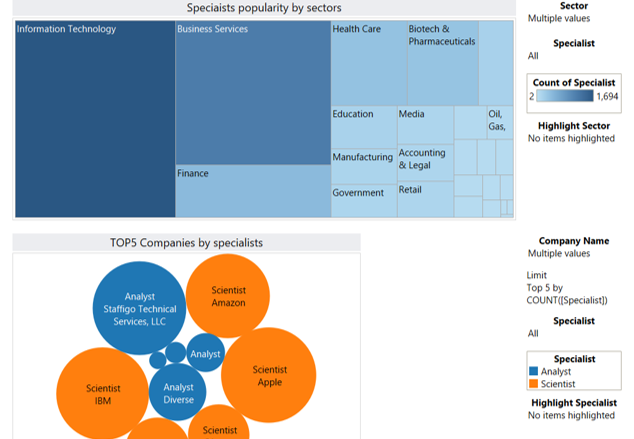
Task: Click the Highlight Sector search field
Action: coord(571,138)
